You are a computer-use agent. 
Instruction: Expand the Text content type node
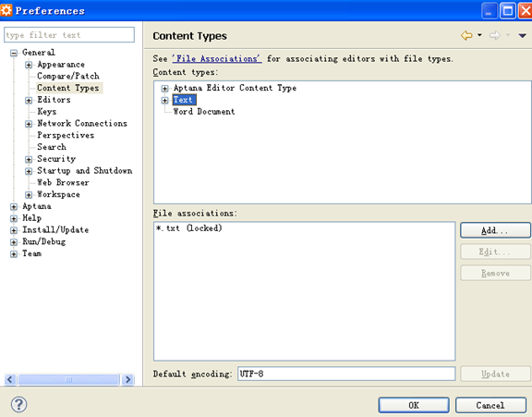165,100
